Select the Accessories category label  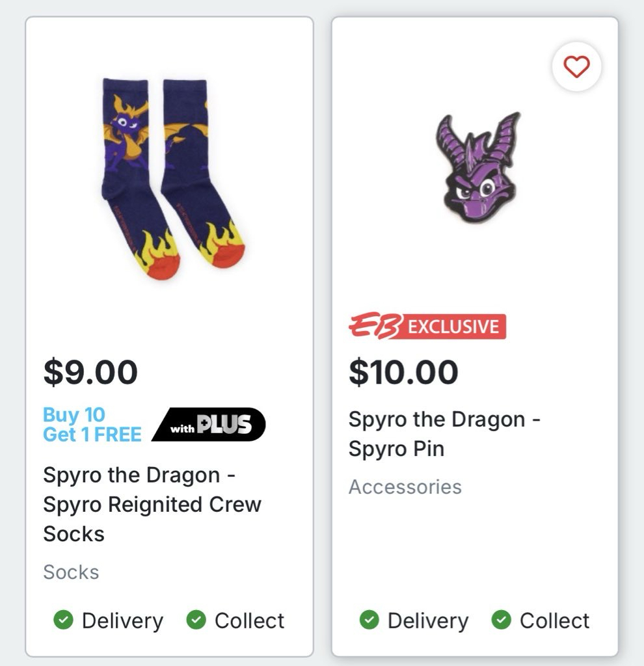click(x=405, y=487)
